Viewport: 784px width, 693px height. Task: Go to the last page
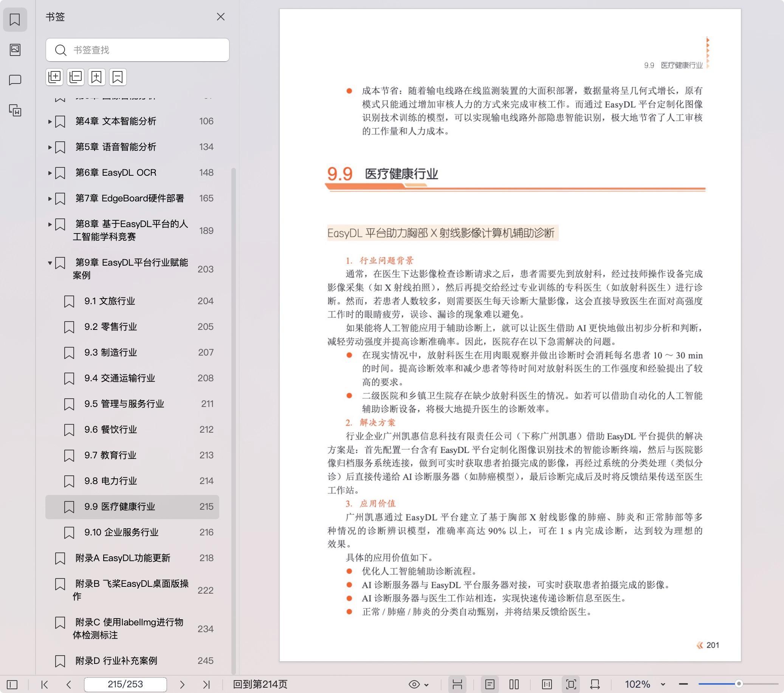(x=206, y=684)
